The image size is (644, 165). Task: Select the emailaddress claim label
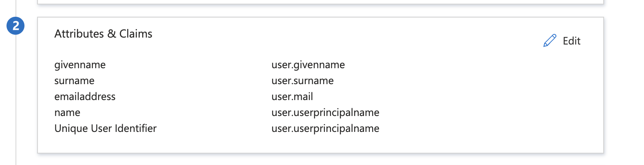[x=85, y=97]
